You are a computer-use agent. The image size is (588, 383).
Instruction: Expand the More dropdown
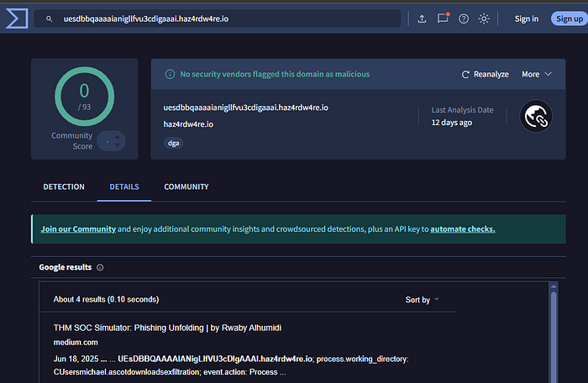click(537, 74)
